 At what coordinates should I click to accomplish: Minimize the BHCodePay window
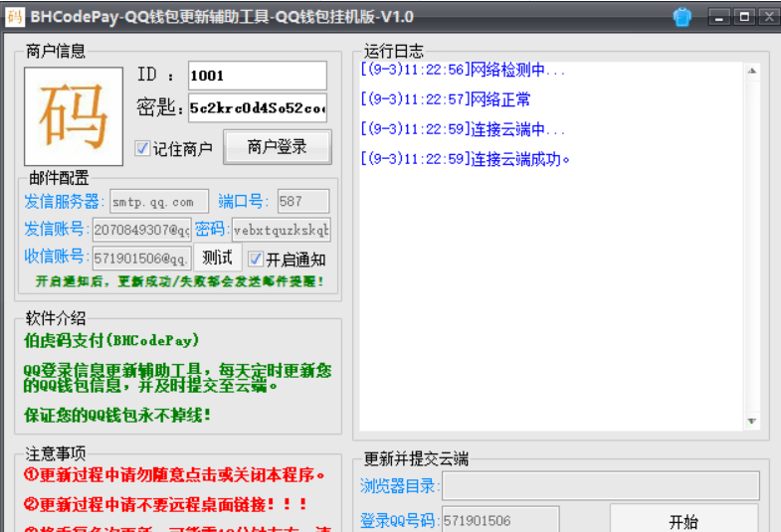(x=719, y=18)
